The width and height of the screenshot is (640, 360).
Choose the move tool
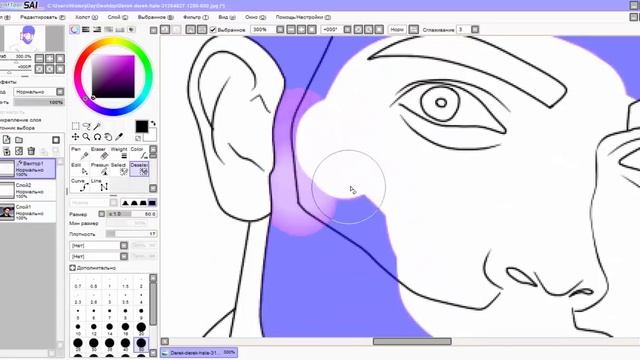pyautogui.click(x=76, y=137)
